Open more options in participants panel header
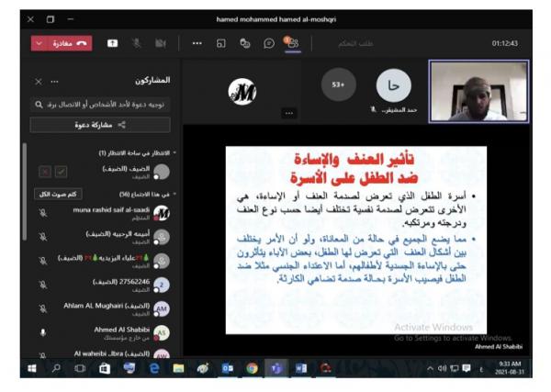The image size is (551, 392). [55, 81]
